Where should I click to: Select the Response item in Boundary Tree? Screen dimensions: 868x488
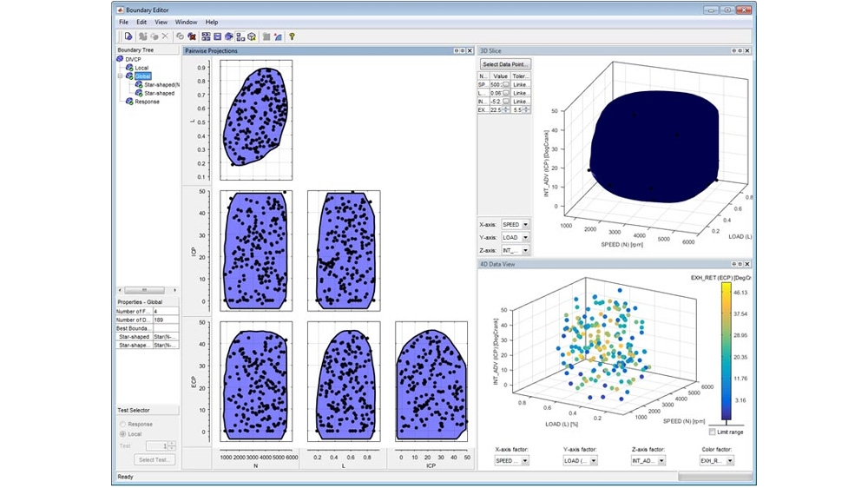(147, 102)
